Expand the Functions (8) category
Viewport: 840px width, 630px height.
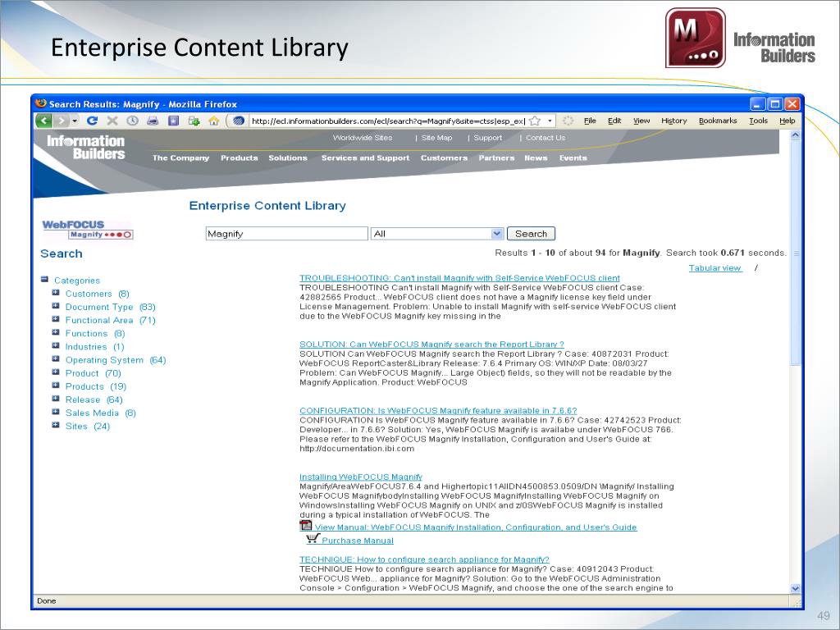click(56, 332)
